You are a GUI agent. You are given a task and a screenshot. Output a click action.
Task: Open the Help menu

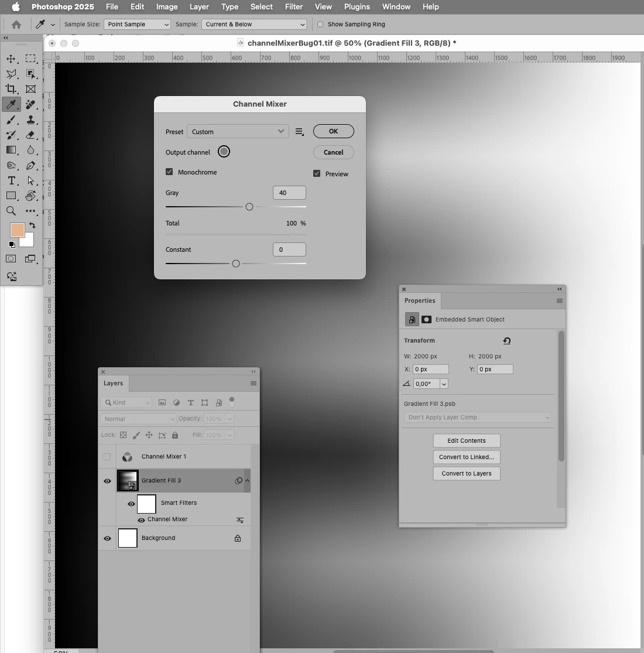point(430,6)
